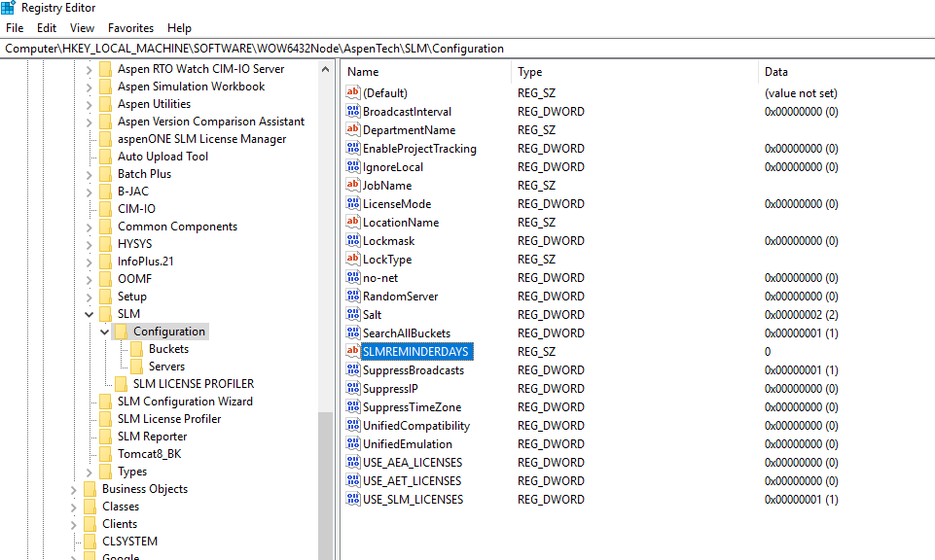Sort values by the Type column header

pyautogui.click(x=635, y=72)
